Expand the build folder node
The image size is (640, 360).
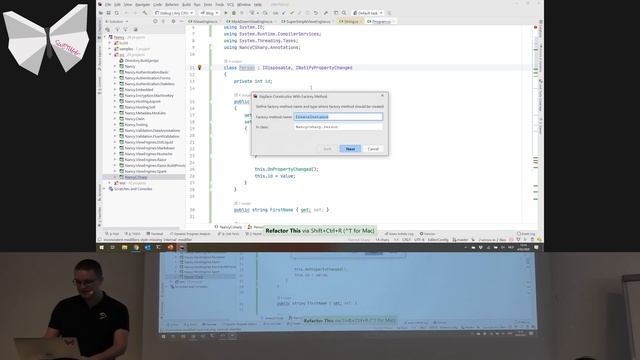[110, 43]
